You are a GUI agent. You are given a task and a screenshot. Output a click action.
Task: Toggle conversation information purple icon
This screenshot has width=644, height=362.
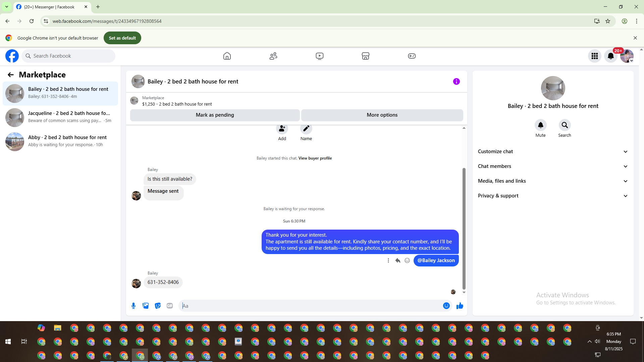[456, 81]
